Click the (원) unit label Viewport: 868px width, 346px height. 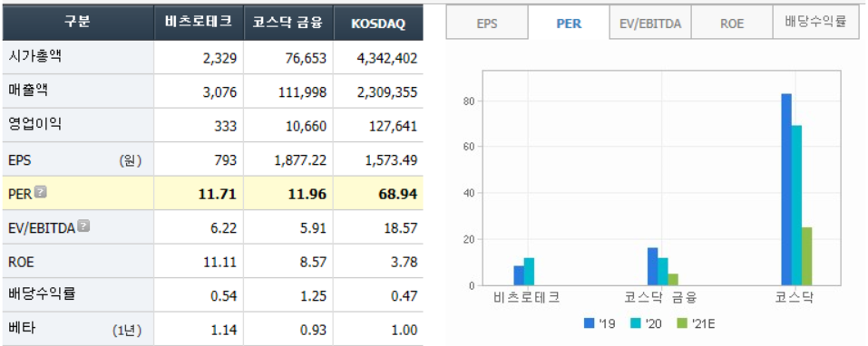pyautogui.click(x=130, y=160)
